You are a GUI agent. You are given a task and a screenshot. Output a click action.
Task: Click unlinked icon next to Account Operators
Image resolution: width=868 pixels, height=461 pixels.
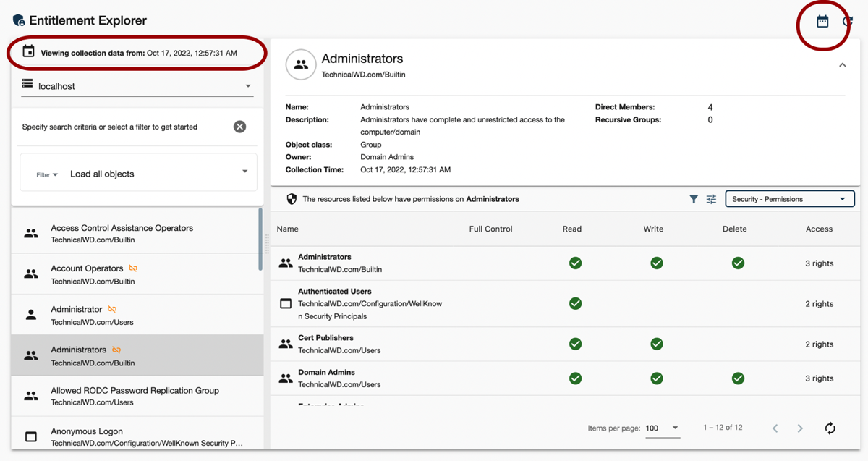click(133, 268)
